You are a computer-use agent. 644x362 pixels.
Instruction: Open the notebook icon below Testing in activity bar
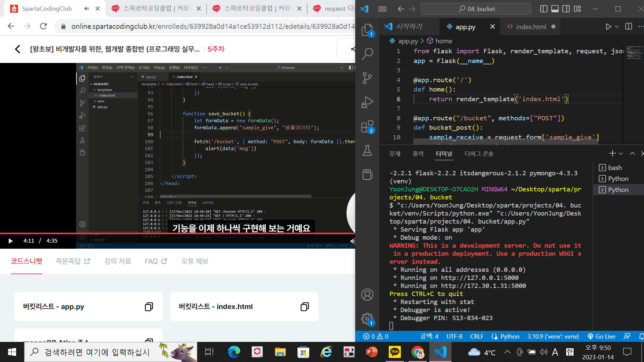coord(367,175)
